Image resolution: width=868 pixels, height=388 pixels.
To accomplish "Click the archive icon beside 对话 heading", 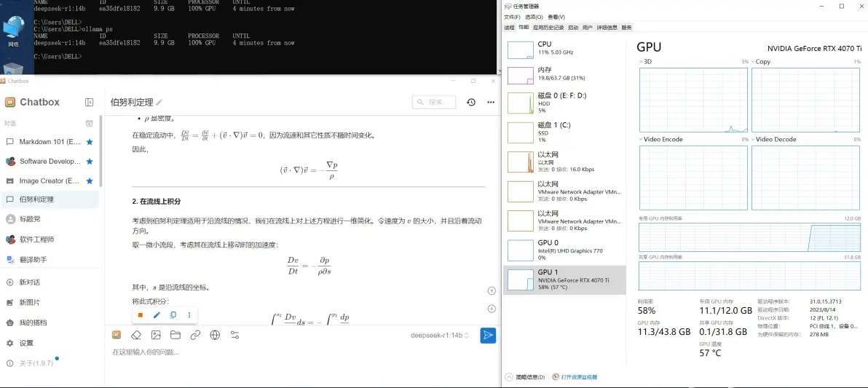I will tap(89, 123).
